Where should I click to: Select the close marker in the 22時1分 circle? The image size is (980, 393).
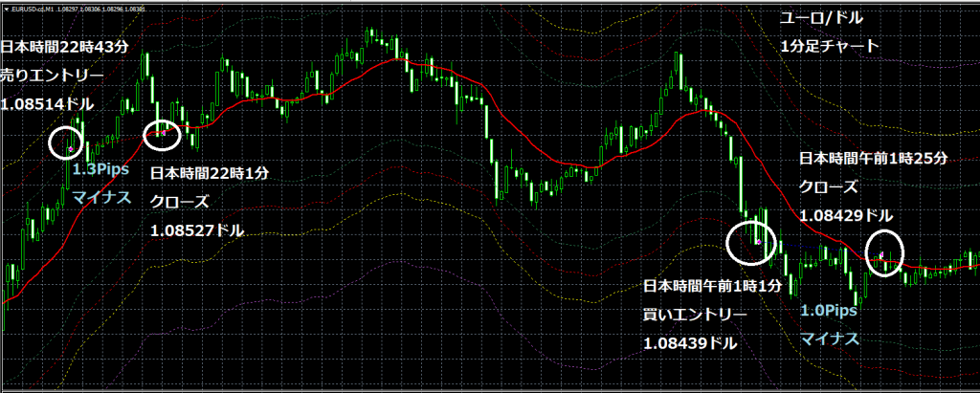(163, 135)
